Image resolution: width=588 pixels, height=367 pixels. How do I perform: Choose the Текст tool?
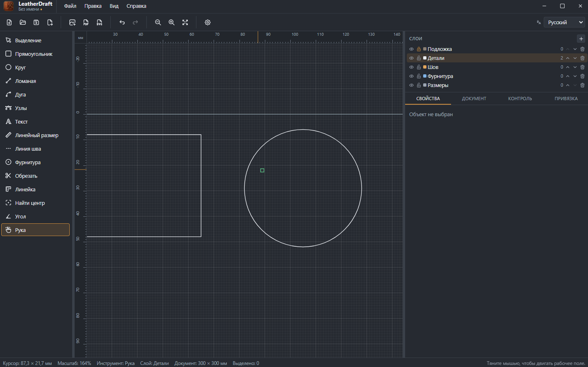35,122
